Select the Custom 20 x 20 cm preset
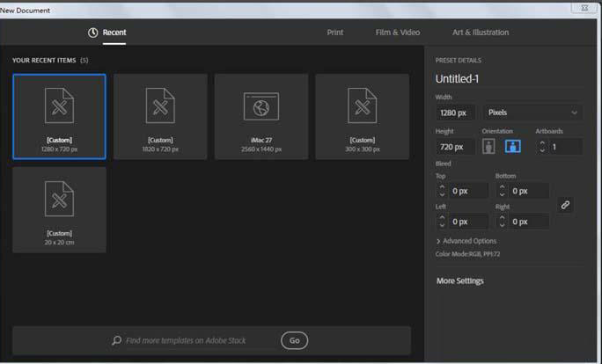 59,210
